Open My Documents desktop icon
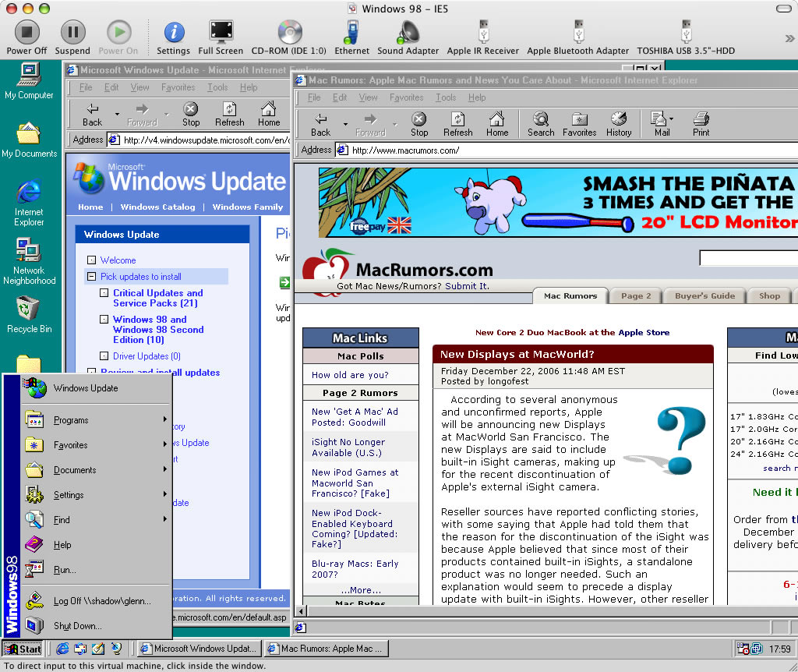Screen dimensions: 798x672 [29, 140]
